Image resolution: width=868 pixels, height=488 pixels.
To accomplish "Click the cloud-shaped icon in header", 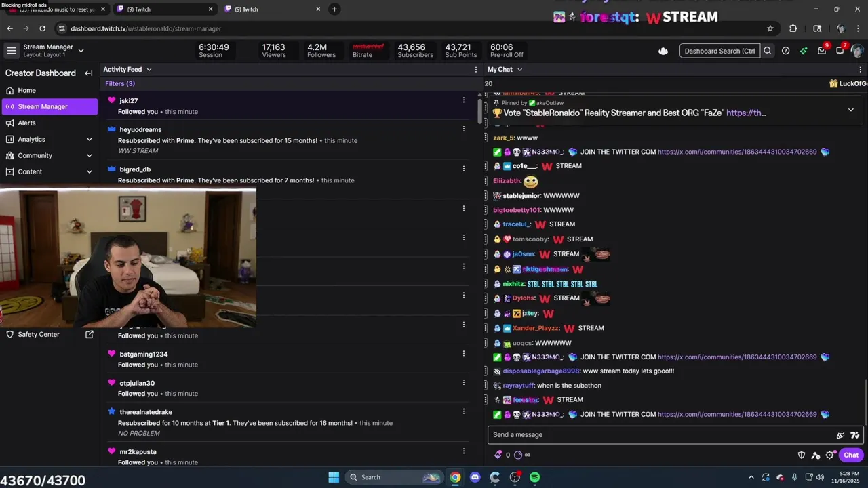I will click(x=663, y=51).
